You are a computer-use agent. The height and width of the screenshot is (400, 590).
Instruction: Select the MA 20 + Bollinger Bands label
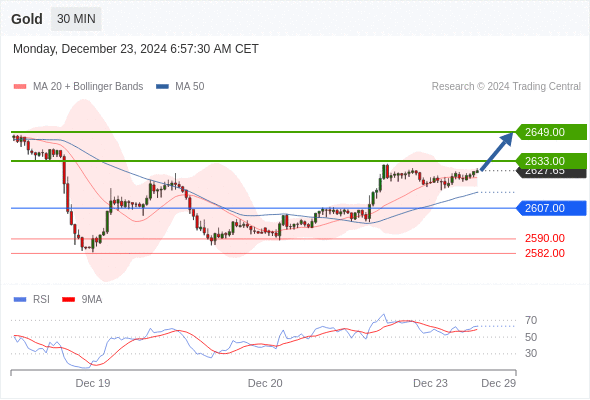(88, 87)
